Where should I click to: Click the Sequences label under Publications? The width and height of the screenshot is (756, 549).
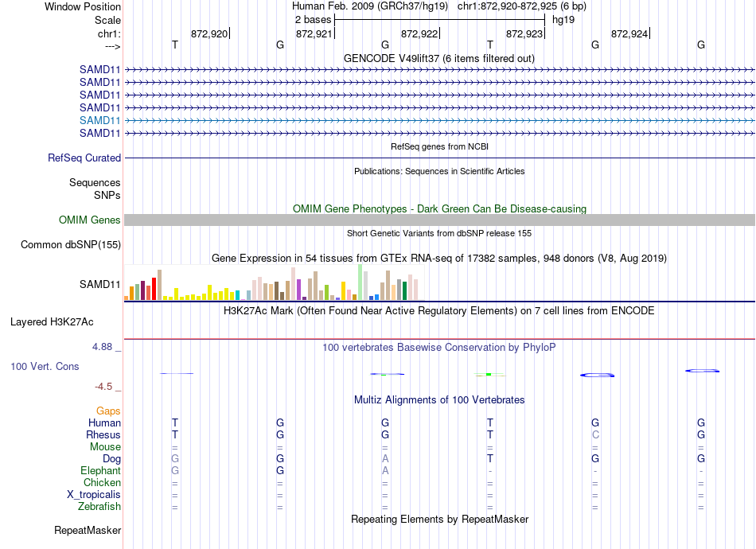[95, 183]
